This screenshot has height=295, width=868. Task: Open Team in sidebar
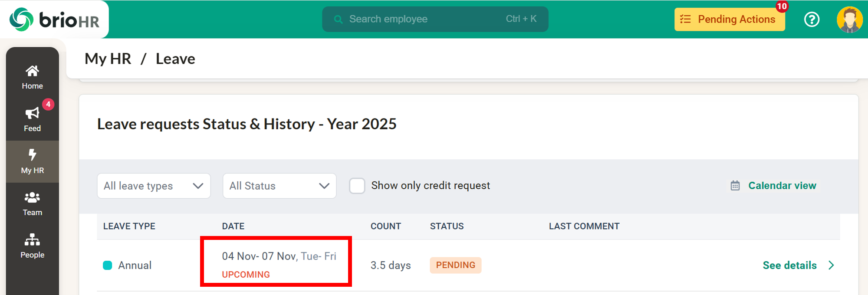(33, 204)
